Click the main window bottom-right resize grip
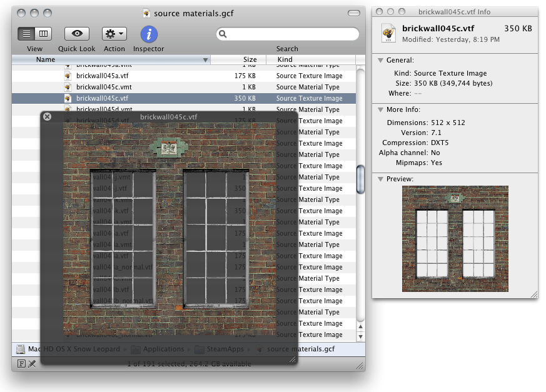The image size is (546, 392). click(x=360, y=366)
